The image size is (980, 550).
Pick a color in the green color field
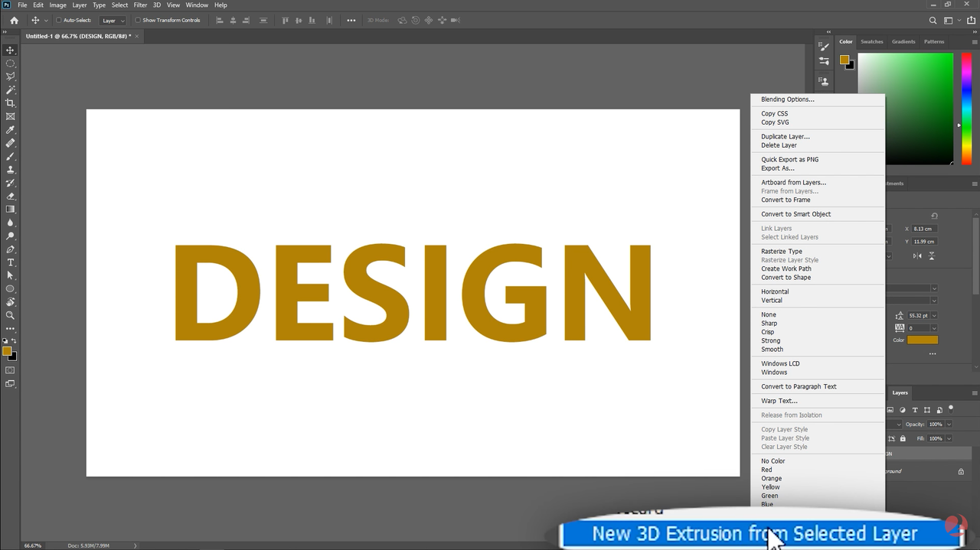click(x=906, y=108)
